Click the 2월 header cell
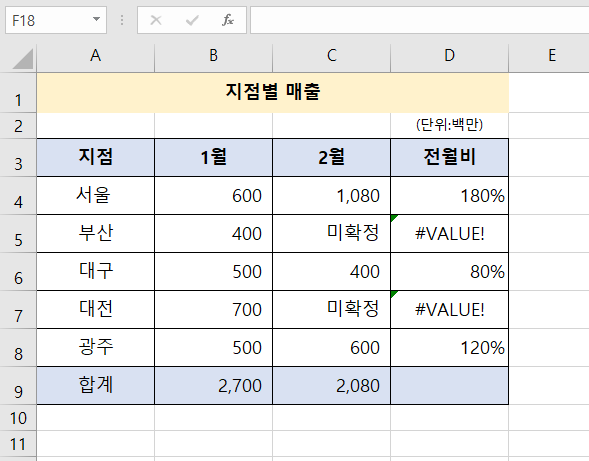Screen dimensions: 589x461 click(331, 157)
